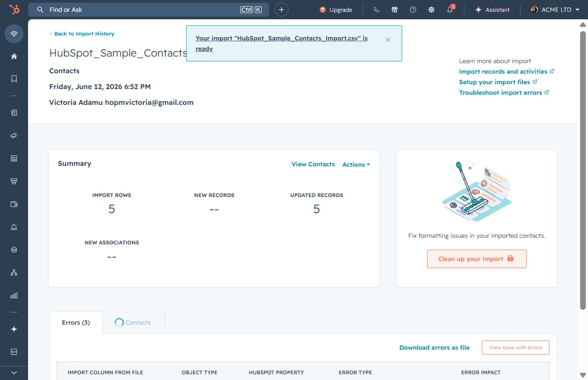Open Troubleshoot import errors link
Image resolution: width=588 pixels, height=380 pixels.
tap(504, 93)
